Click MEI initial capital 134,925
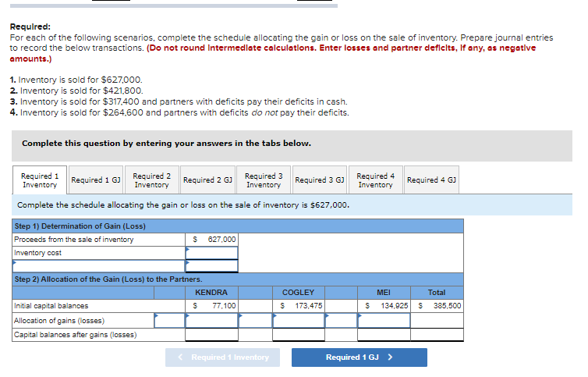588x377 pixels. 394,306
